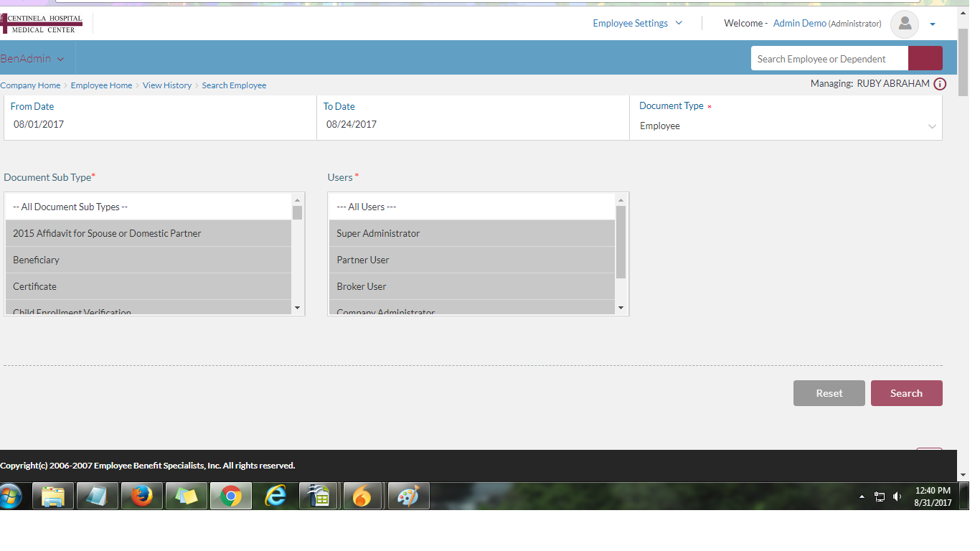Open the Sticky Notes taskbar icon
This screenshot has height=551, width=980.
point(186,496)
